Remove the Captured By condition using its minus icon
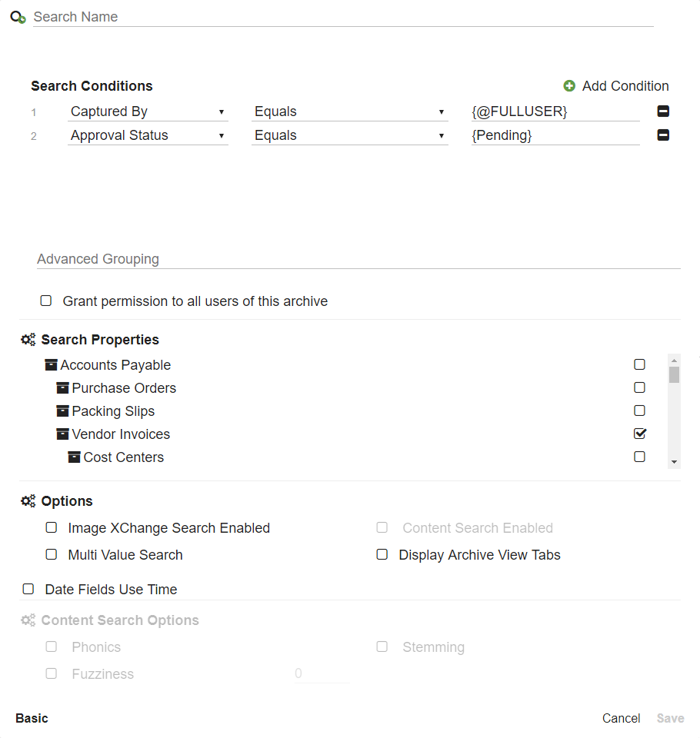The width and height of the screenshot is (700, 738). 663,111
